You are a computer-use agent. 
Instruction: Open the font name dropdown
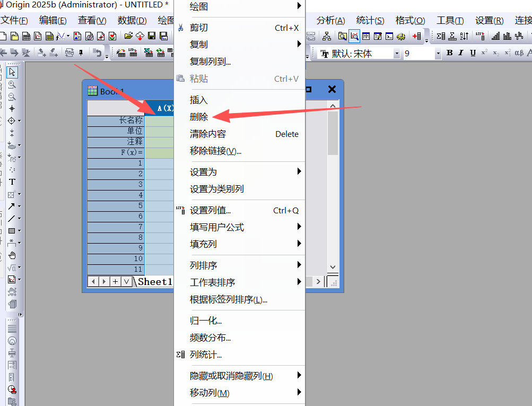[x=396, y=54]
